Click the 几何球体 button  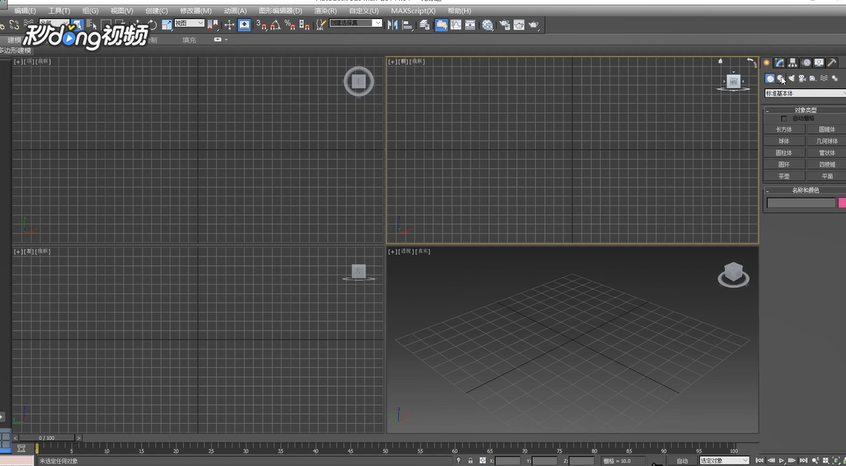826,141
